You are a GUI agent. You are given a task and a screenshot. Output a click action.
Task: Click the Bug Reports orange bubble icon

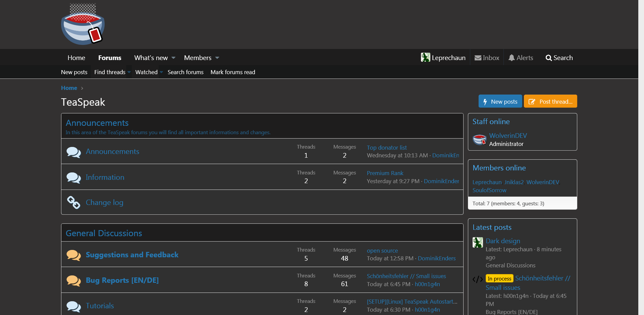click(x=73, y=280)
